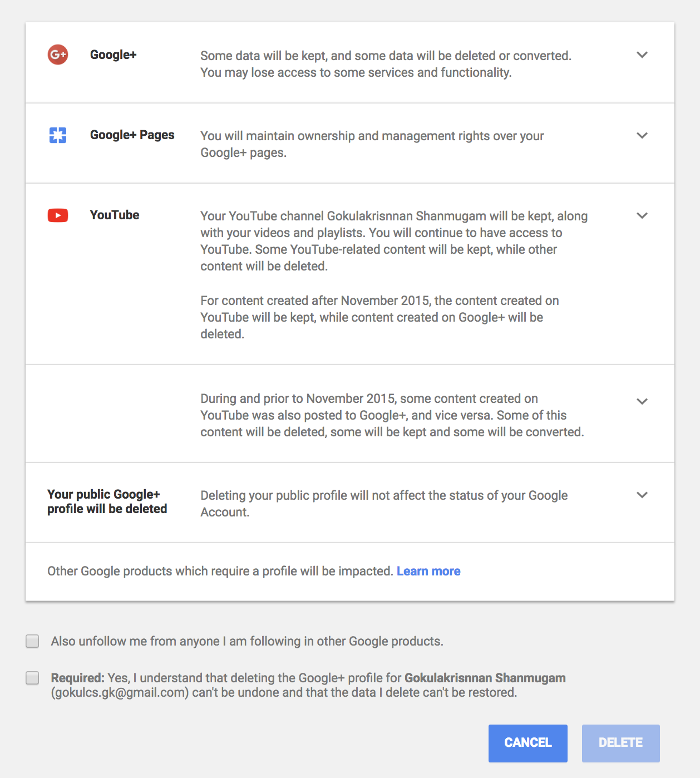This screenshot has width=700, height=778.
Task: Click the red Google+ logo icon
Action: pyautogui.click(x=58, y=55)
